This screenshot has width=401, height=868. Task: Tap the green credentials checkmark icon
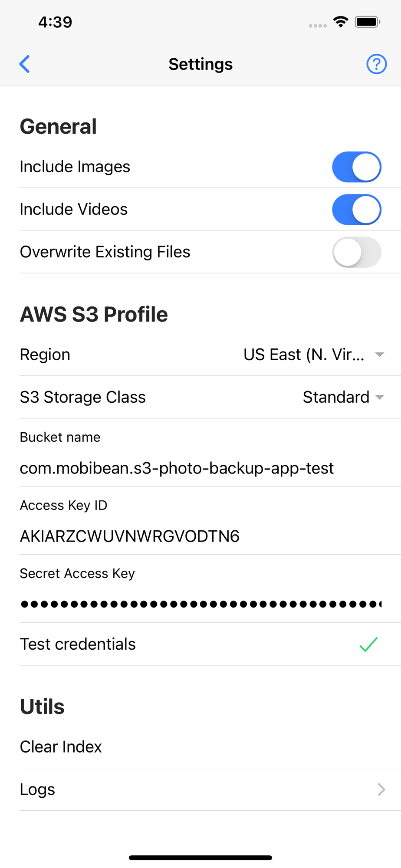pyautogui.click(x=368, y=644)
